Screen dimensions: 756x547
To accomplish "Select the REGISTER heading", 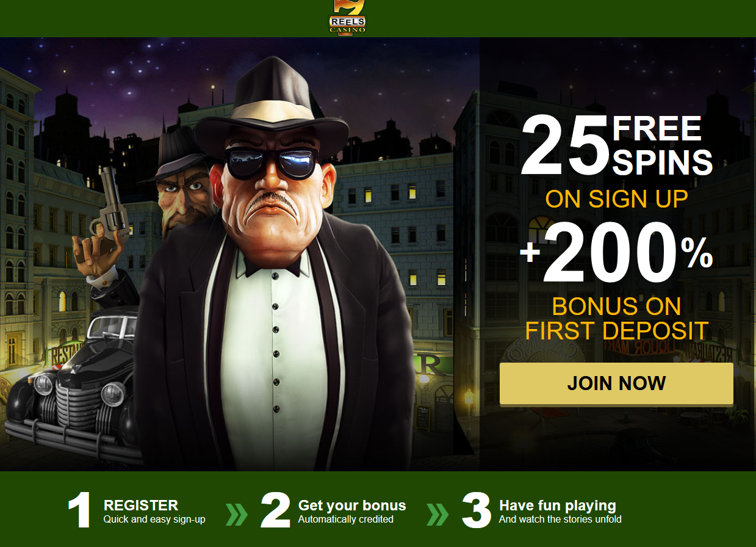I will (x=141, y=505).
